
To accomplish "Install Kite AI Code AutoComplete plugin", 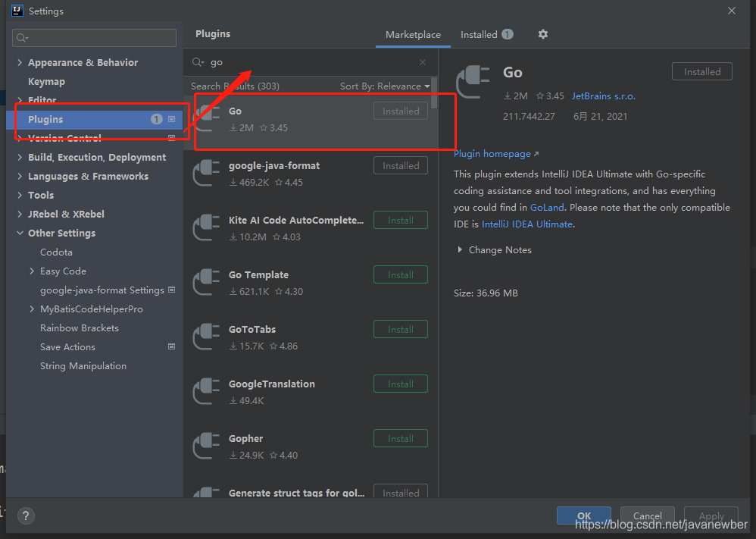I will [x=401, y=220].
